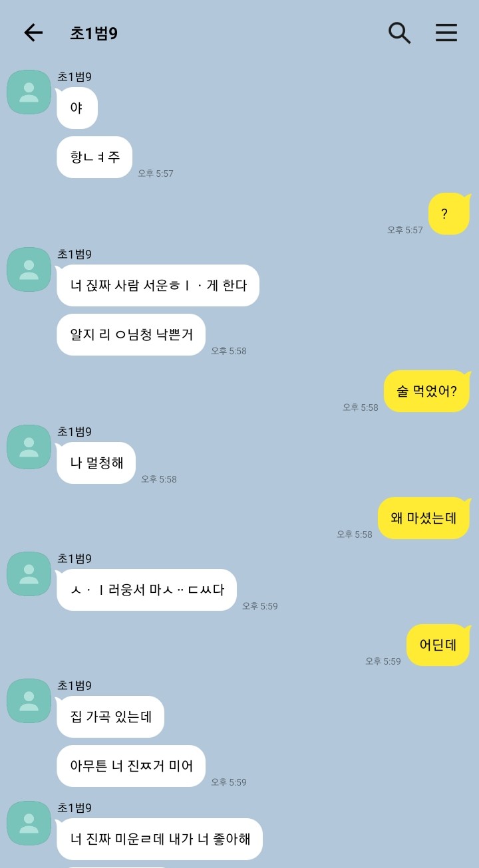Tap avatar beside '러웅서' message
The height and width of the screenshot is (868, 479).
pos(29,574)
